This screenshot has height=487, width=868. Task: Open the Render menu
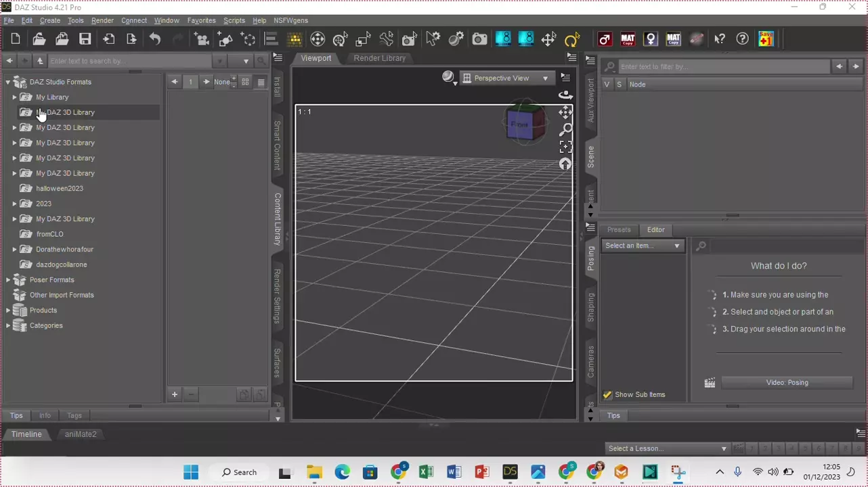point(102,21)
